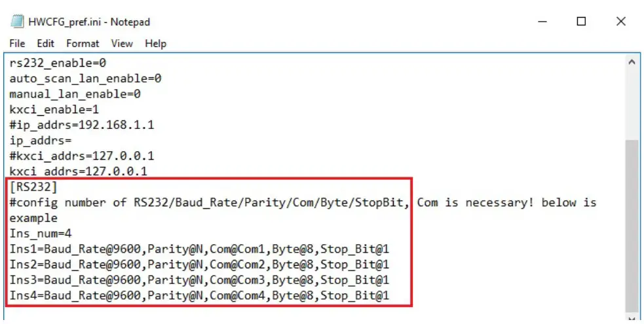Image resolution: width=644 pixels, height=324 pixels.
Task: Click the line rs232_enable=0
Action: (x=58, y=63)
